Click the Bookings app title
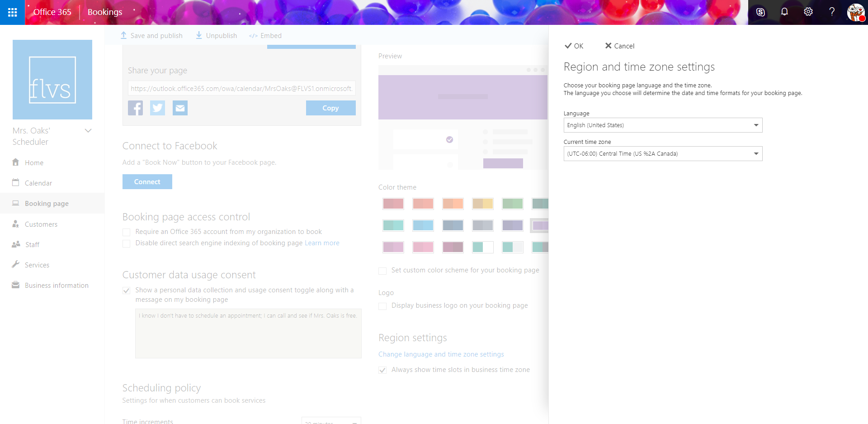 (105, 12)
